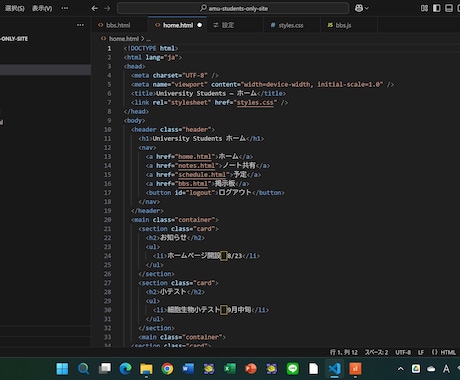
Task: Click home.html in the breadcrumb
Action: (x=124, y=39)
